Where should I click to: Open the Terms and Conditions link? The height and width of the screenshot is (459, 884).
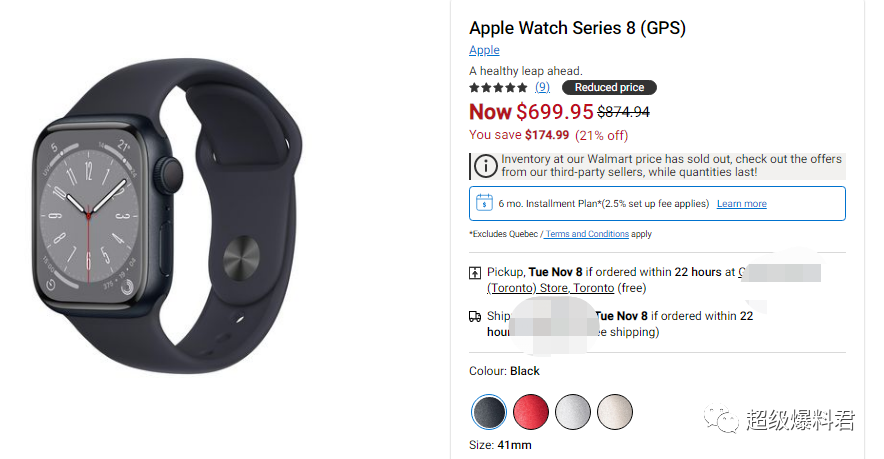coord(587,233)
